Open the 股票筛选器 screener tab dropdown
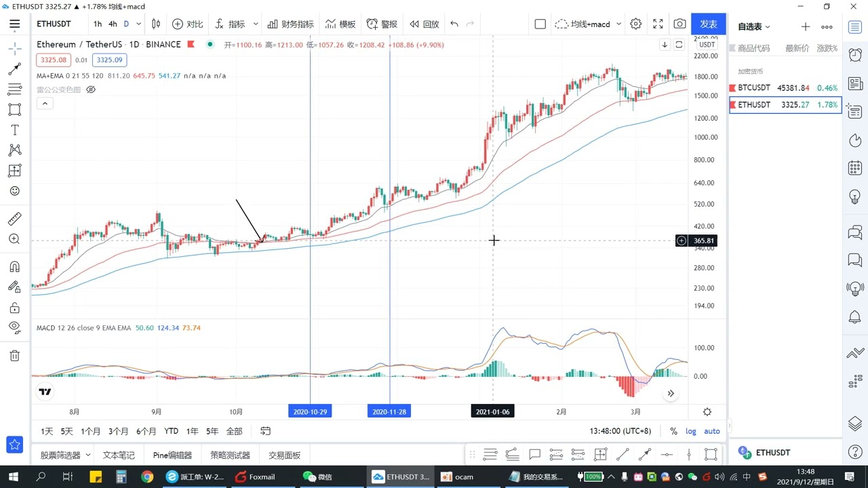 tap(88, 455)
